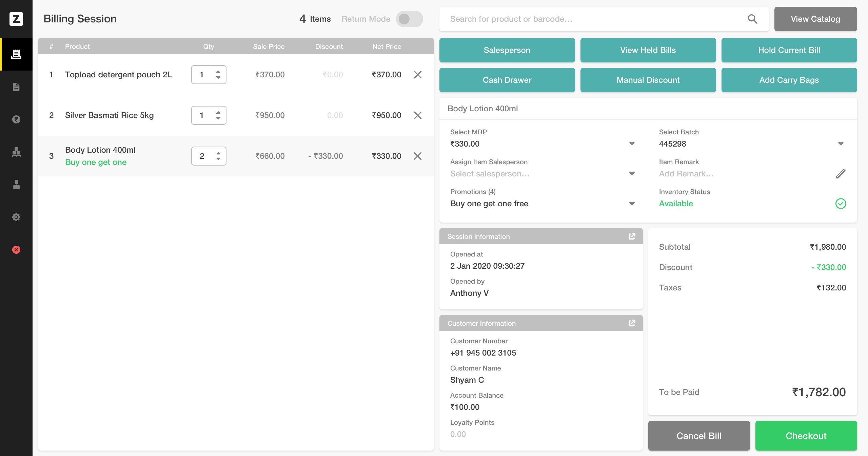Change batch using the 445298 dropdown
Screen dimensions: 868x456
click(x=841, y=144)
